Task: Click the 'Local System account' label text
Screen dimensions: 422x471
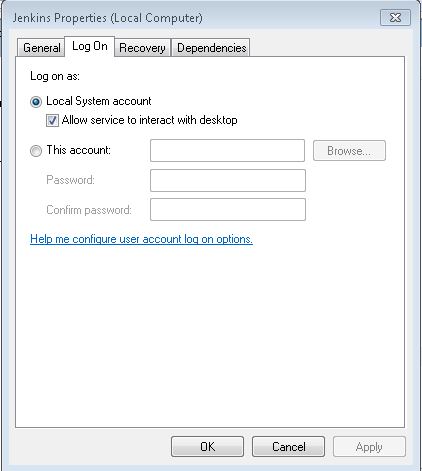Action: click(x=99, y=101)
